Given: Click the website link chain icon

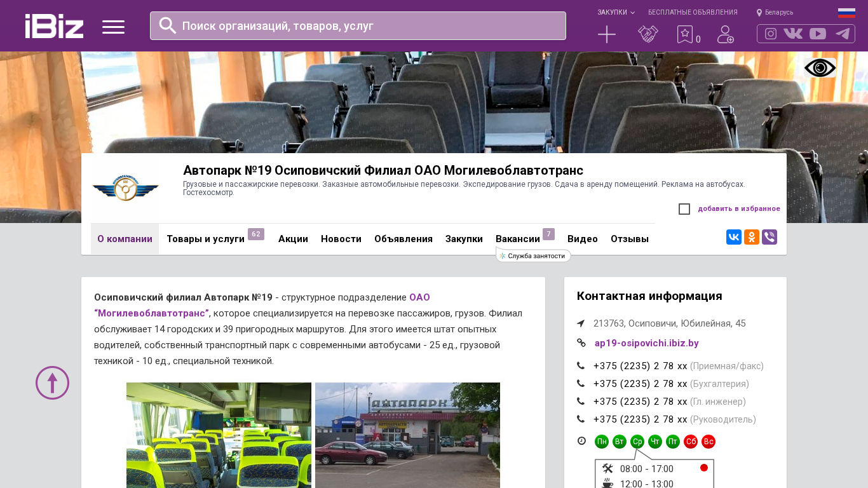Looking at the screenshot, I should point(581,343).
